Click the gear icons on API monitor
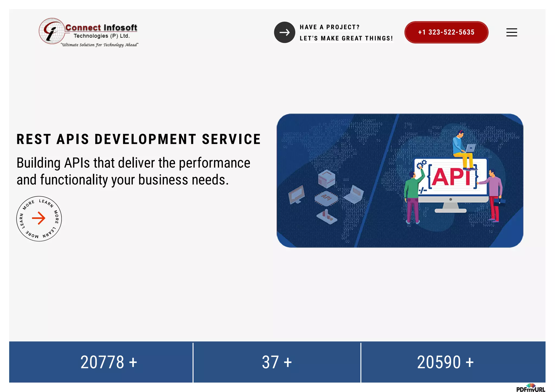This screenshot has width=555, height=392. coord(422,164)
